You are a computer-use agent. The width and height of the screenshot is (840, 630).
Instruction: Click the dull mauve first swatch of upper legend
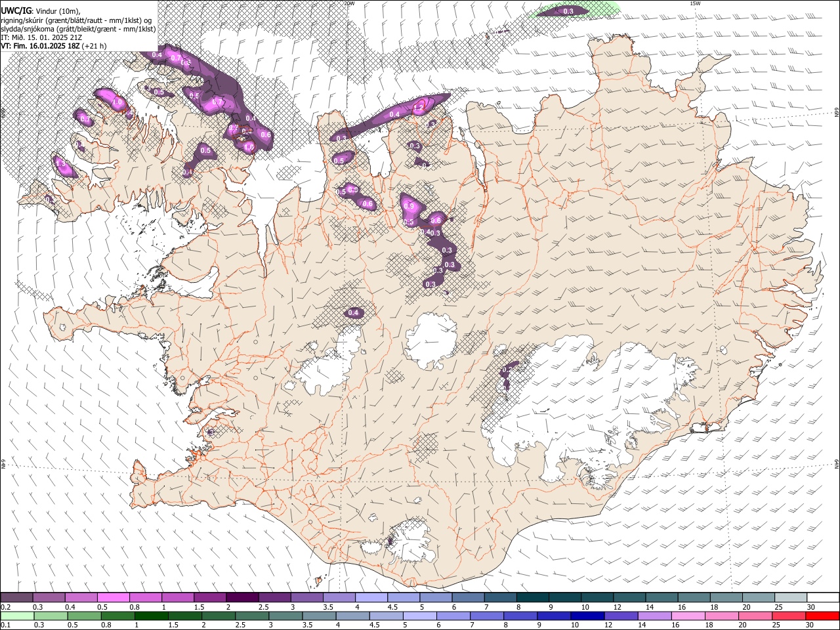point(16,598)
